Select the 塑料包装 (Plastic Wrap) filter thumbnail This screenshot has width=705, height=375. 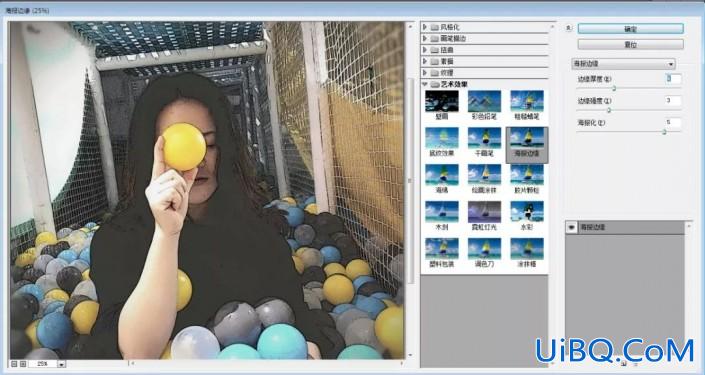(x=442, y=249)
